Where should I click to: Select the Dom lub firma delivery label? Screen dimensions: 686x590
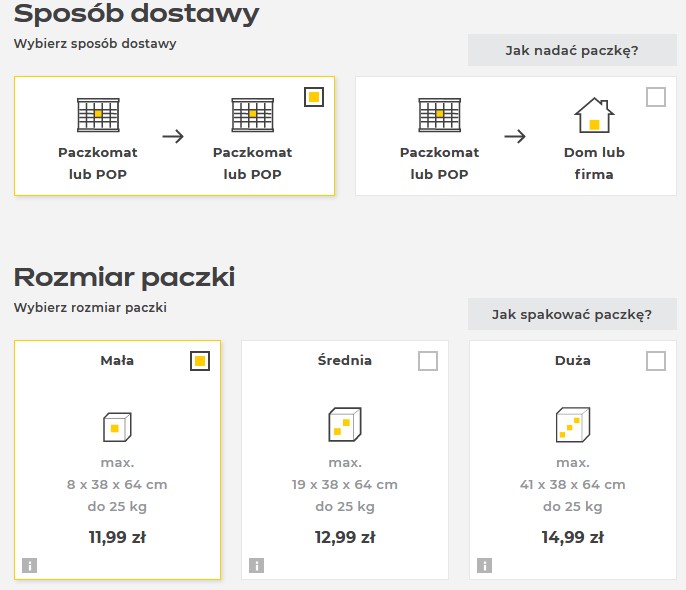coord(594,163)
